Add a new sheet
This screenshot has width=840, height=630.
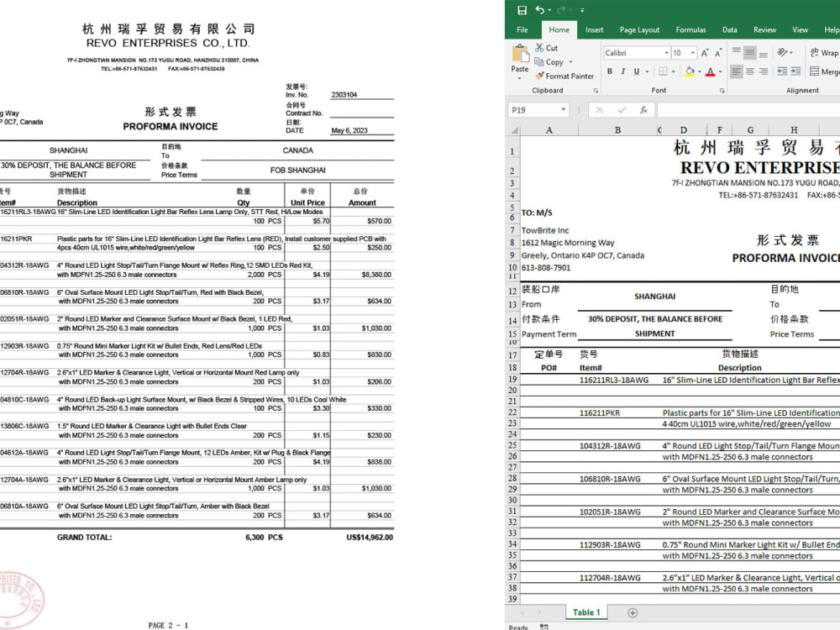(x=633, y=612)
